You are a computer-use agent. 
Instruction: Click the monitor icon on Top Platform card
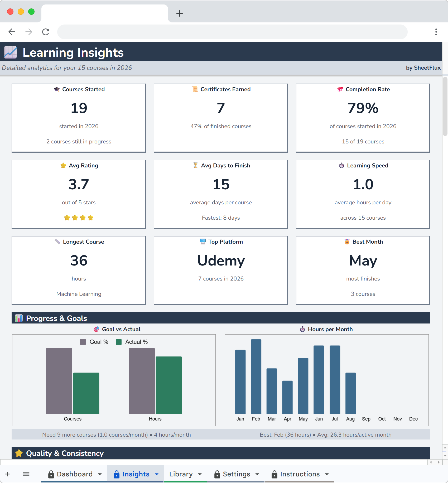(202, 242)
